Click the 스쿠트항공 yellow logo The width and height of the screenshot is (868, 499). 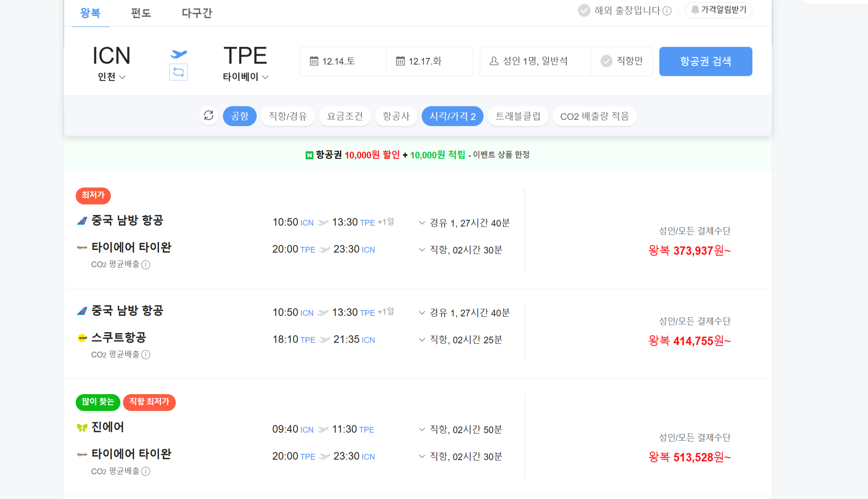[x=82, y=338]
